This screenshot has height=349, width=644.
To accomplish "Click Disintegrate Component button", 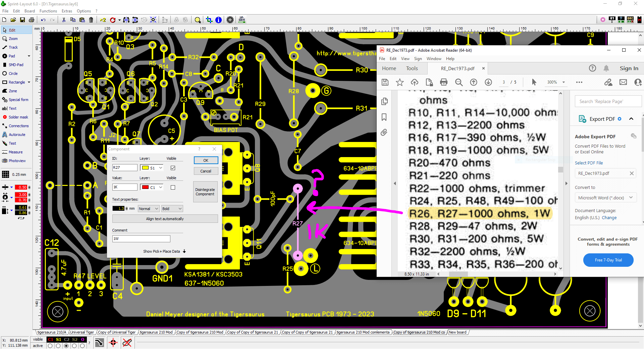I will [x=205, y=192].
